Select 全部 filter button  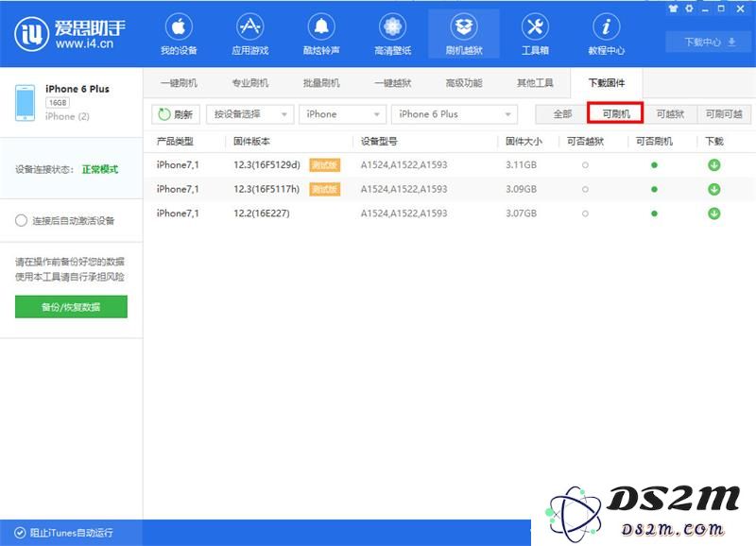pos(562,114)
